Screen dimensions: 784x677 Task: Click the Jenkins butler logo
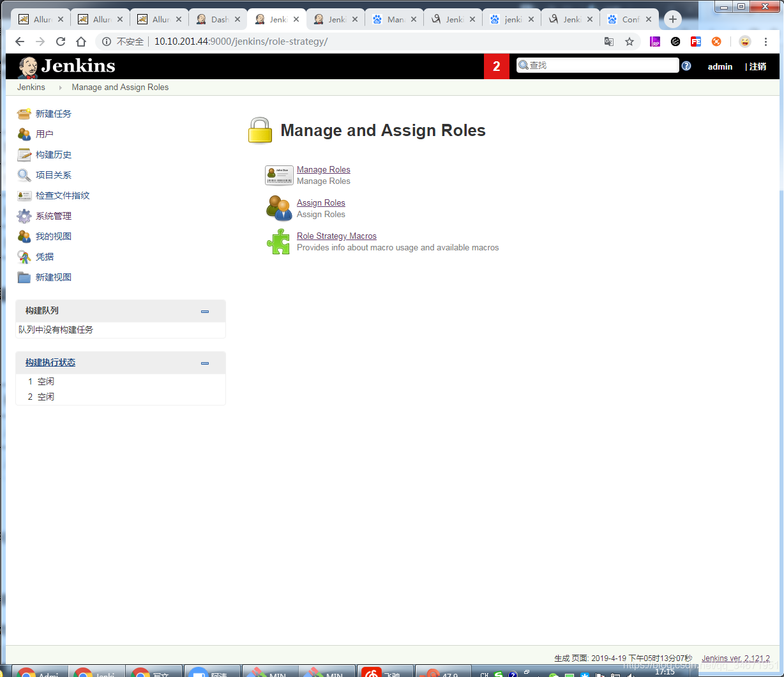coord(28,66)
